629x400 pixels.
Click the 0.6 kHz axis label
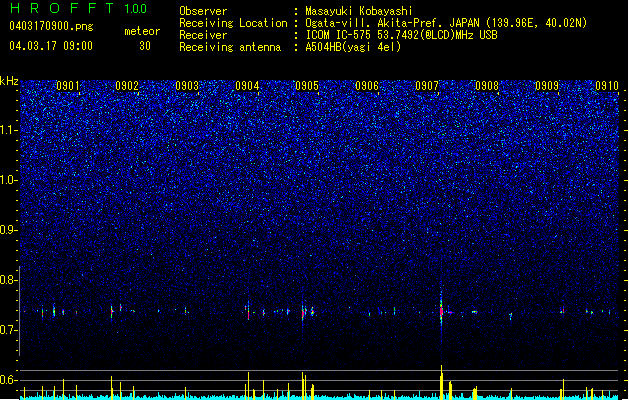tap(9, 380)
